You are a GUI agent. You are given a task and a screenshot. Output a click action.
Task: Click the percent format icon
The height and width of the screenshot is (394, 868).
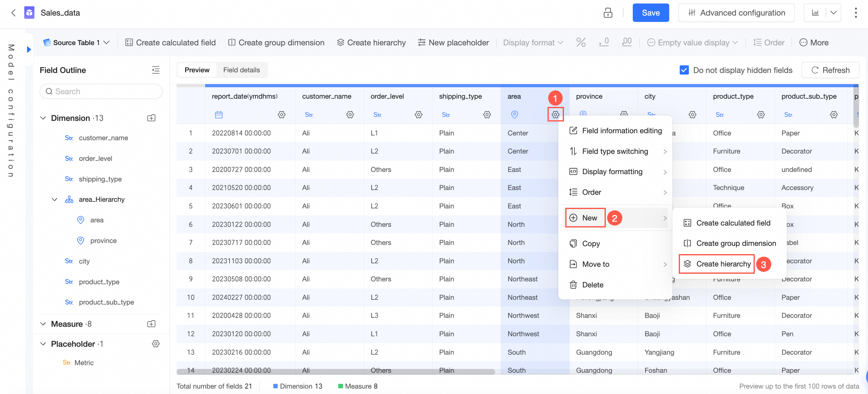click(581, 43)
